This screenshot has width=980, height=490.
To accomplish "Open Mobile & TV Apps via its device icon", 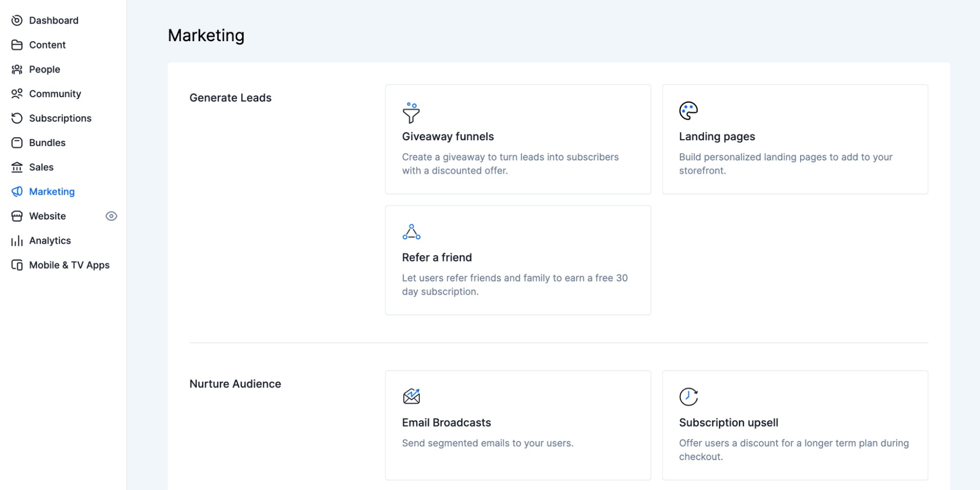I will click(17, 265).
